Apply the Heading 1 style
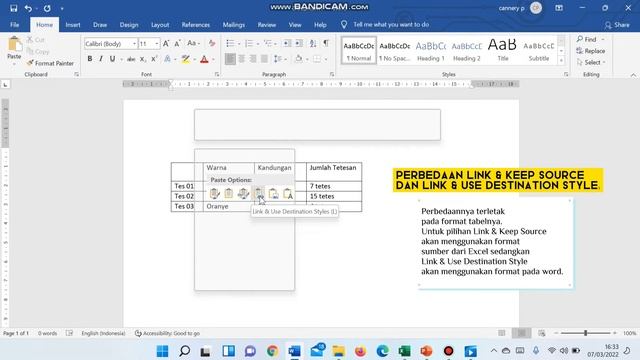Screen dimensions: 640x360 coord(431,51)
